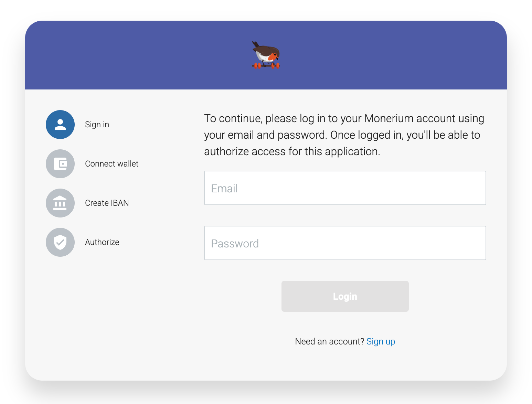The width and height of the screenshot is (532, 404).
Task: Select the Create IBAN bank icon
Action: [x=60, y=203]
